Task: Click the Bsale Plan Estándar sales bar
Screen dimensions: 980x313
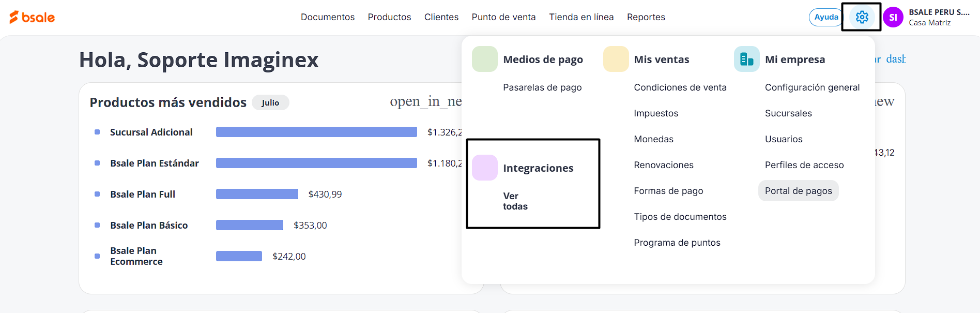Action: pos(316,163)
